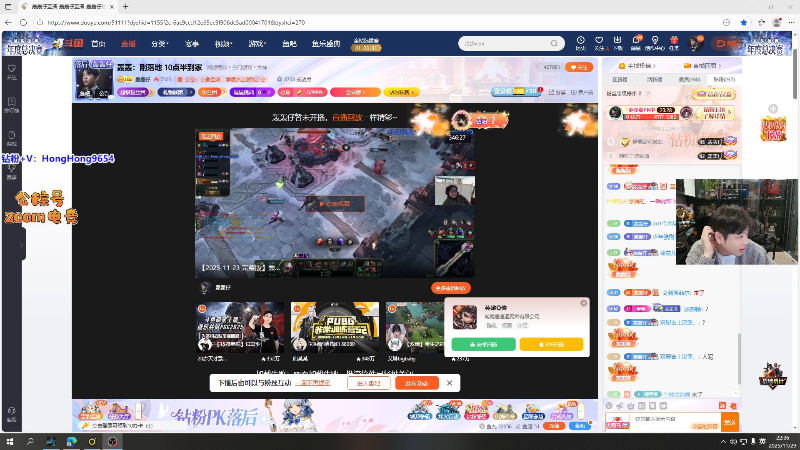Expand the 视频 nav dropdown

(x=223, y=44)
